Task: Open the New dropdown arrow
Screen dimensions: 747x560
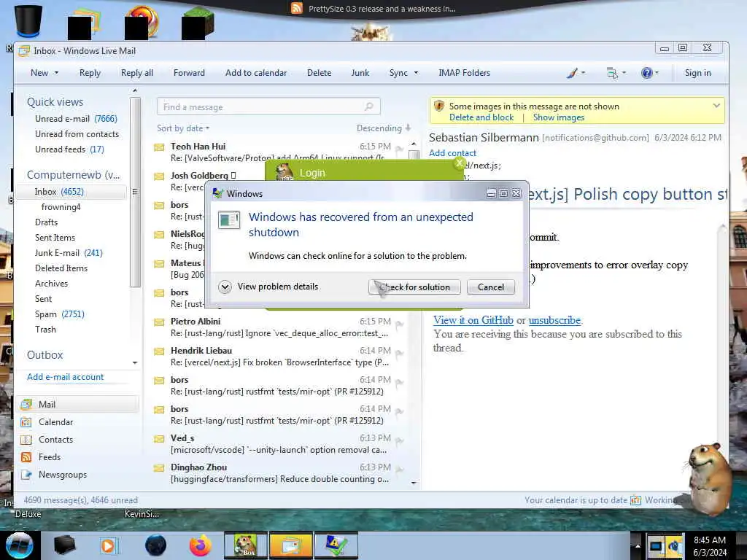Action: click(x=56, y=73)
